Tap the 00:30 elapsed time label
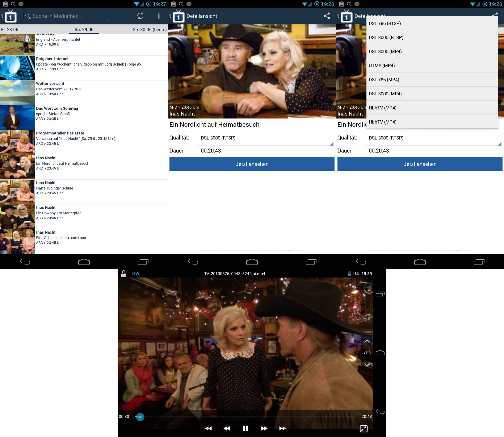The height and width of the screenshot is (437, 504). [124, 416]
